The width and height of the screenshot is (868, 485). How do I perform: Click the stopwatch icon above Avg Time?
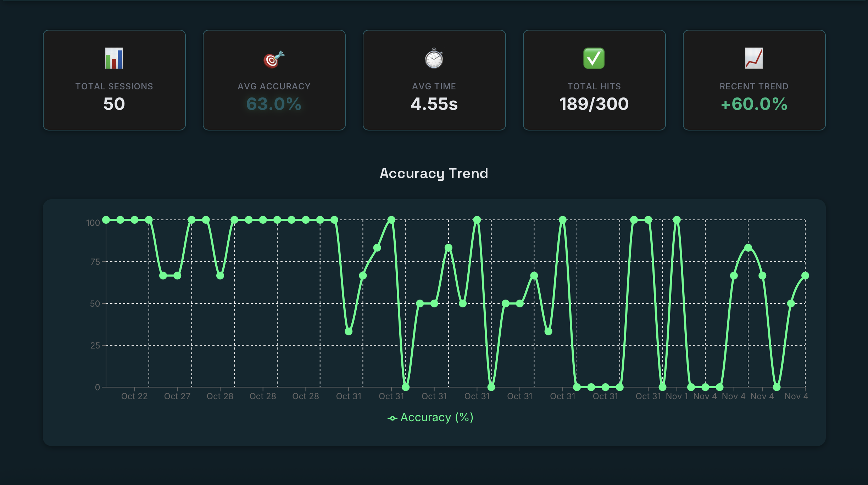(434, 59)
